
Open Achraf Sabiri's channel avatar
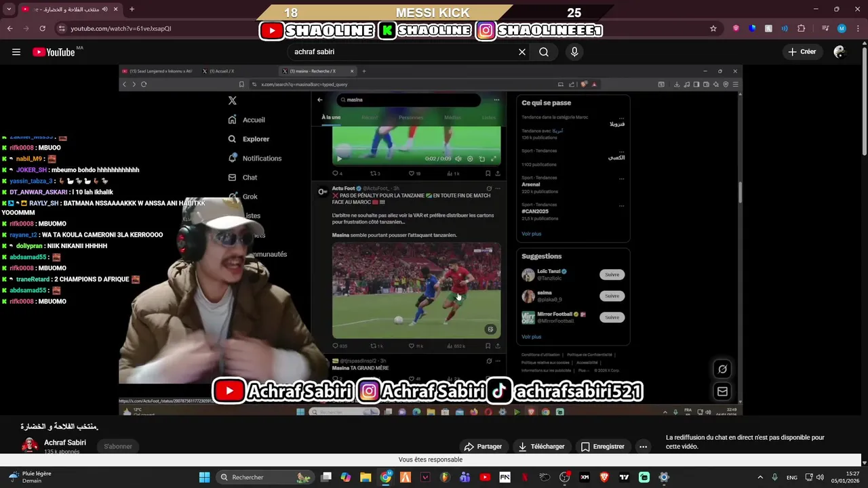[30, 445]
